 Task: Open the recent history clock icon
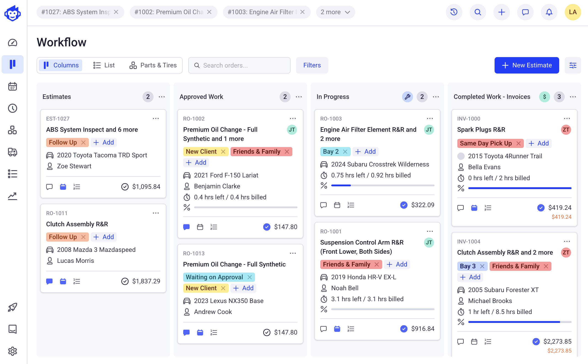tap(454, 12)
